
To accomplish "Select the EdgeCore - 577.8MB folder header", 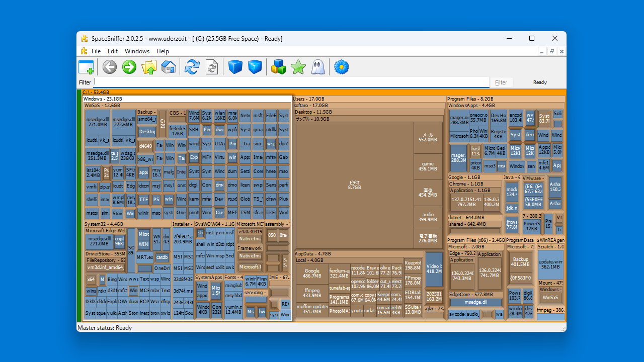I will pyautogui.click(x=475, y=295).
